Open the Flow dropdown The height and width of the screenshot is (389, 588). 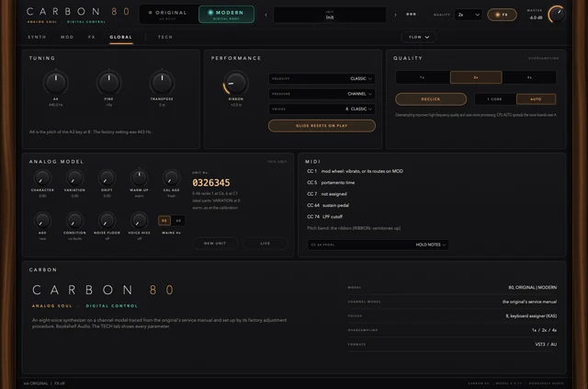pyautogui.click(x=419, y=37)
